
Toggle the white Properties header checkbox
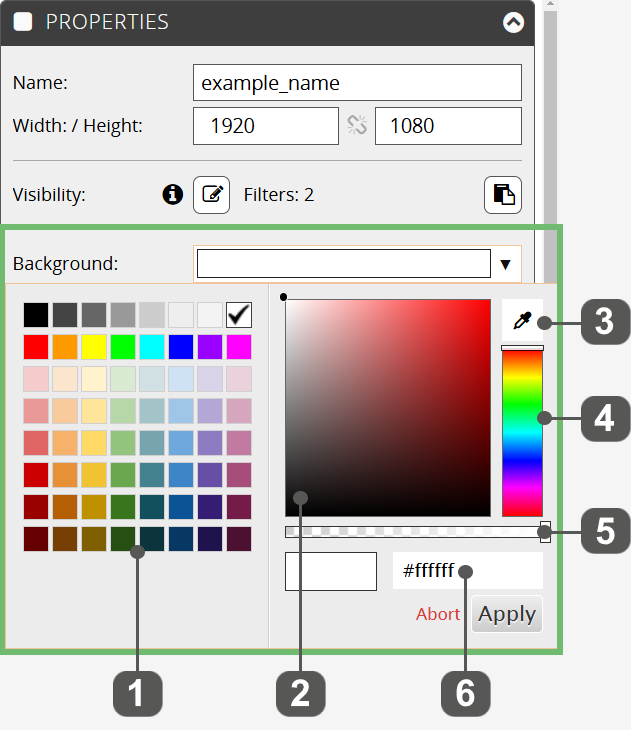click(23, 21)
